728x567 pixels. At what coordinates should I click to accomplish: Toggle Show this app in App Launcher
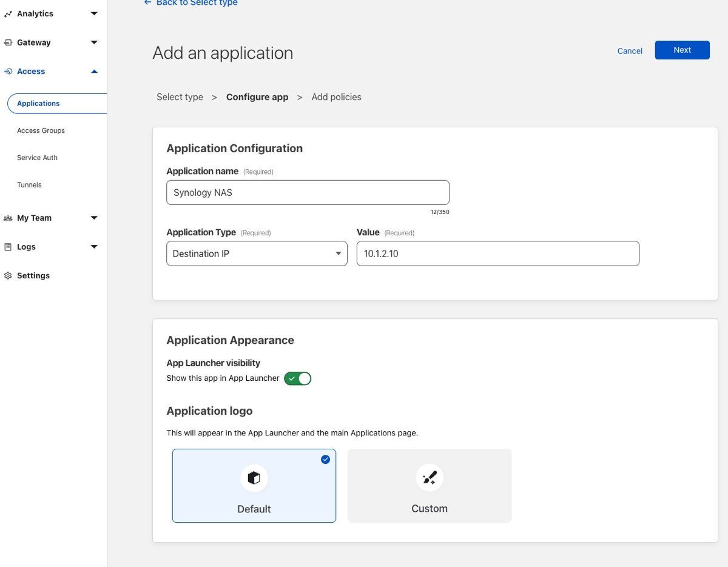click(297, 378)
